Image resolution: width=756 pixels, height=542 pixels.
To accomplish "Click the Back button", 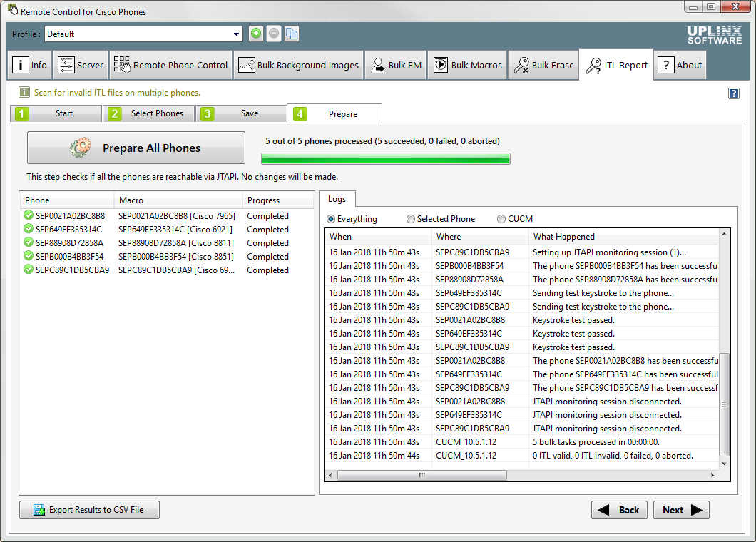I will [620, 510].
